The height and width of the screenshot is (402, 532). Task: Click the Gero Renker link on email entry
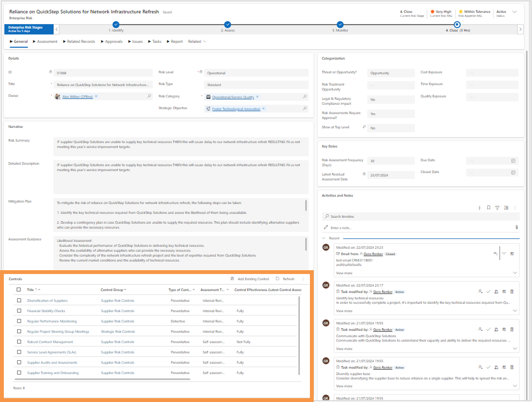(373, 254)
